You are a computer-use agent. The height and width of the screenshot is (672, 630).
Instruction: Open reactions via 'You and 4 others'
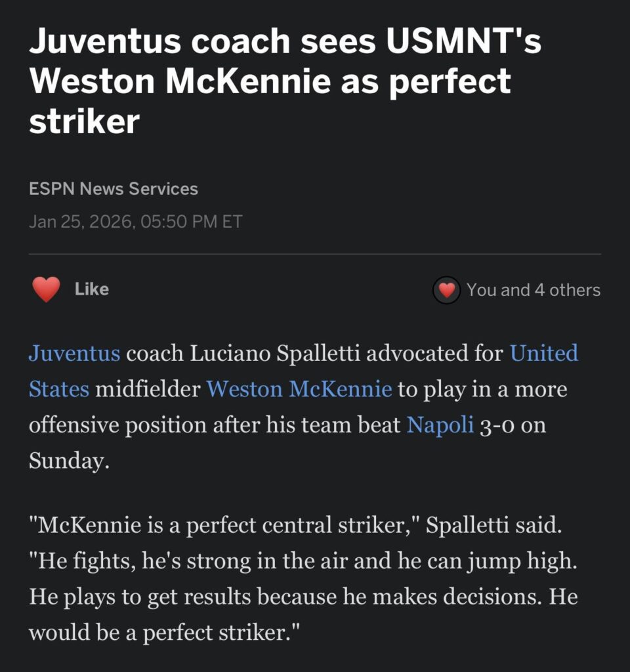(x=534, y=289)
